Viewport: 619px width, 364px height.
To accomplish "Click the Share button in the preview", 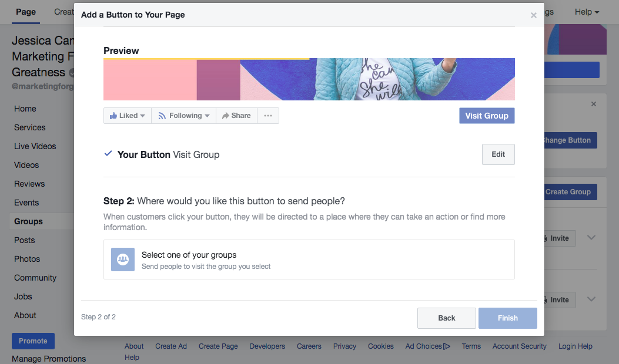I will pos(236,116).
